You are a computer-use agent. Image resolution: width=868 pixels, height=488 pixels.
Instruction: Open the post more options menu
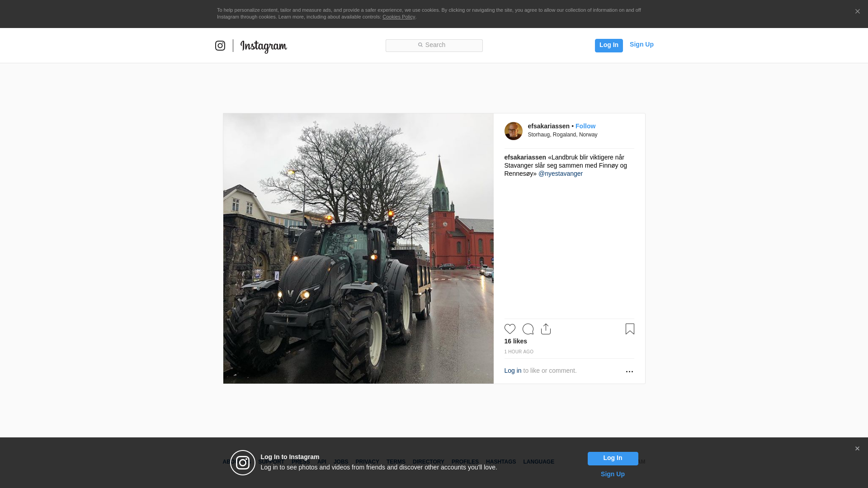point(629,371)
